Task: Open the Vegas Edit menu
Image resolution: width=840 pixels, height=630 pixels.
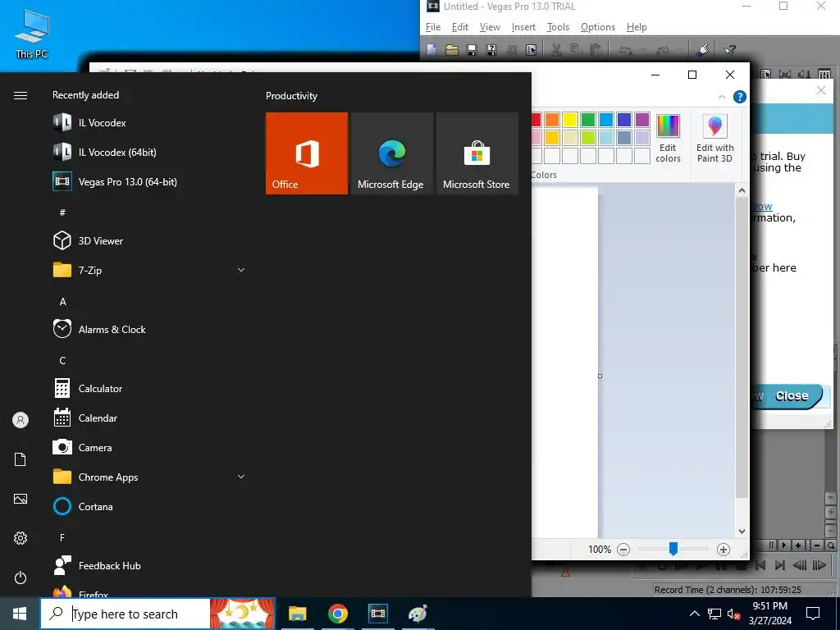Action: (x=459, y=27)
